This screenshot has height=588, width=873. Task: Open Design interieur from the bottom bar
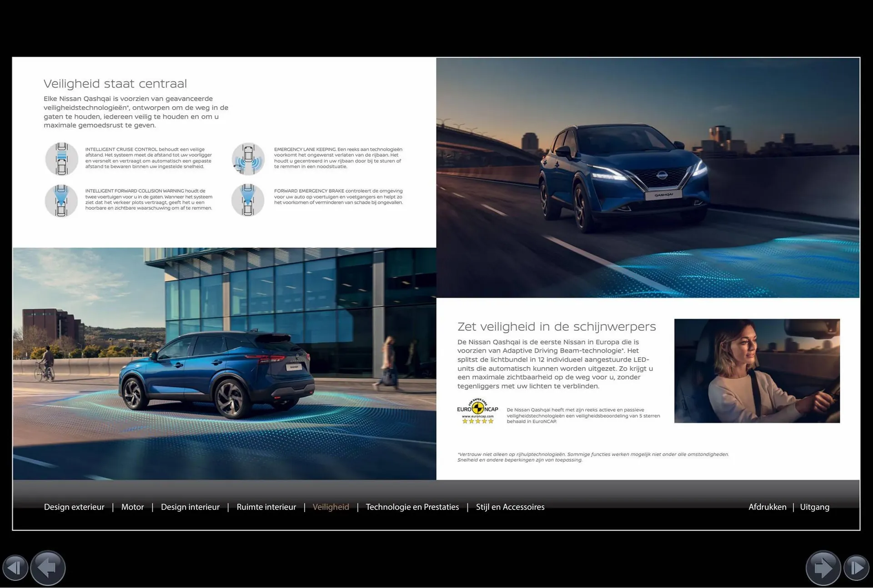click(x=190, y=507)
